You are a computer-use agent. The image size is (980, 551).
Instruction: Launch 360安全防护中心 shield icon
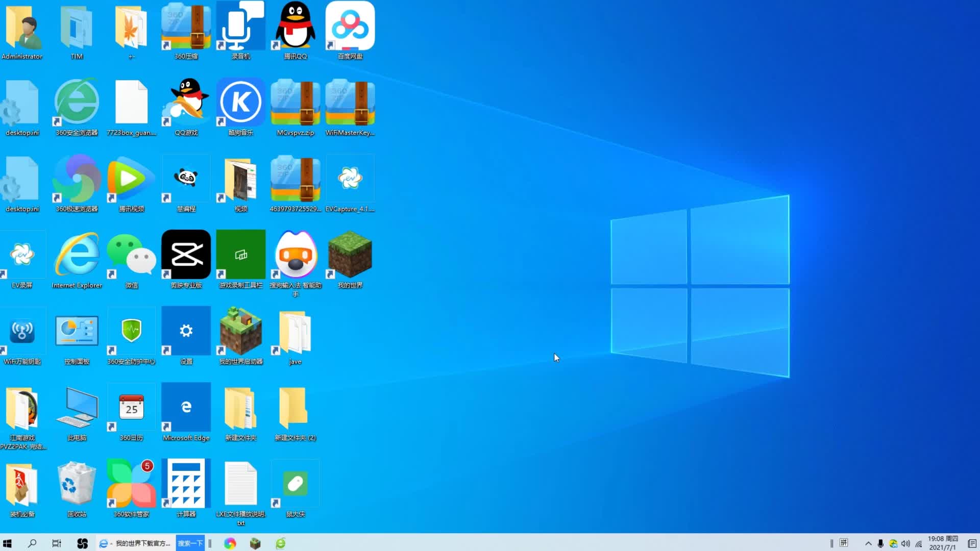[131, 336]
